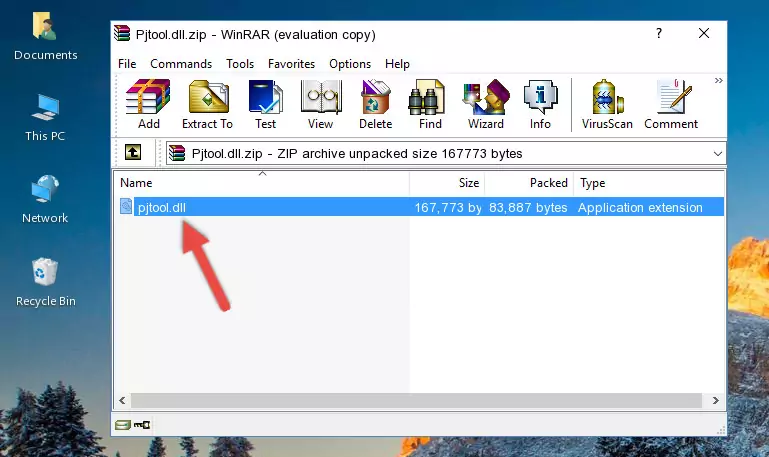Viewport: 769px width, 457px height.
Task: Open the File menu
Action: (x=127, y=64)
